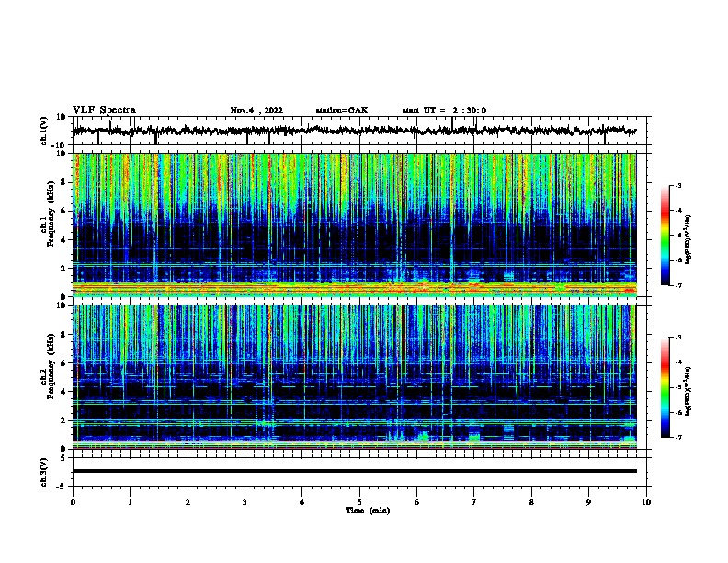Image resolution: width=728 pixels, height=563 pixels.
Task: Click the "5" tick on the time axis
Action: pos(359,502)
